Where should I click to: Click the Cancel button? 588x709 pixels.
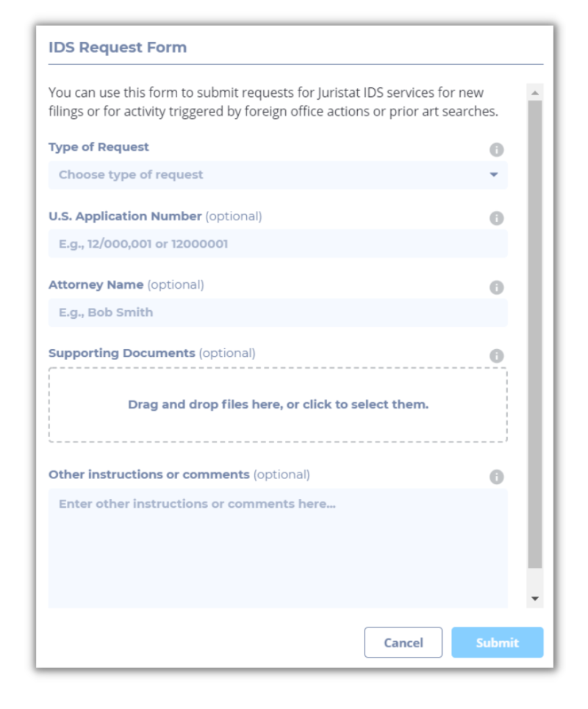(403, 642)
